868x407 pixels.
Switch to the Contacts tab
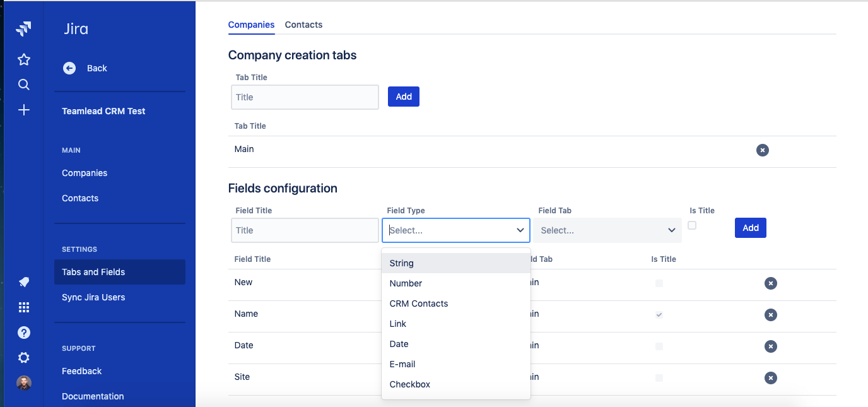pos(303,25)
